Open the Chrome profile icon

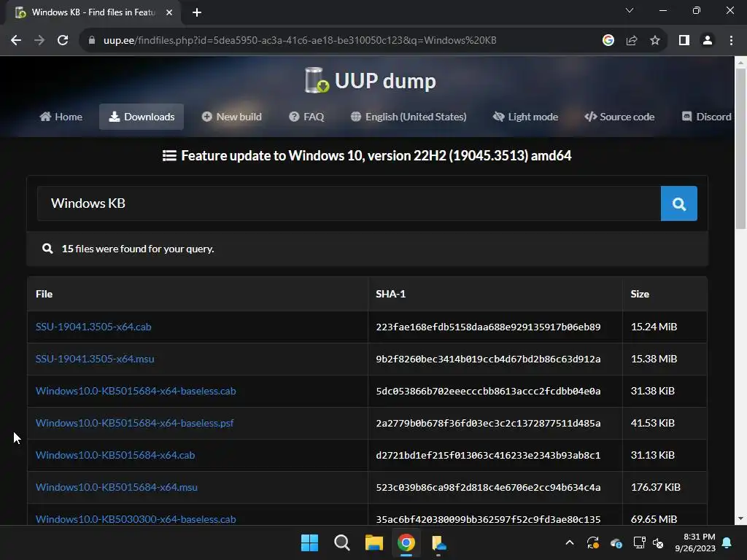click(708, 41)
